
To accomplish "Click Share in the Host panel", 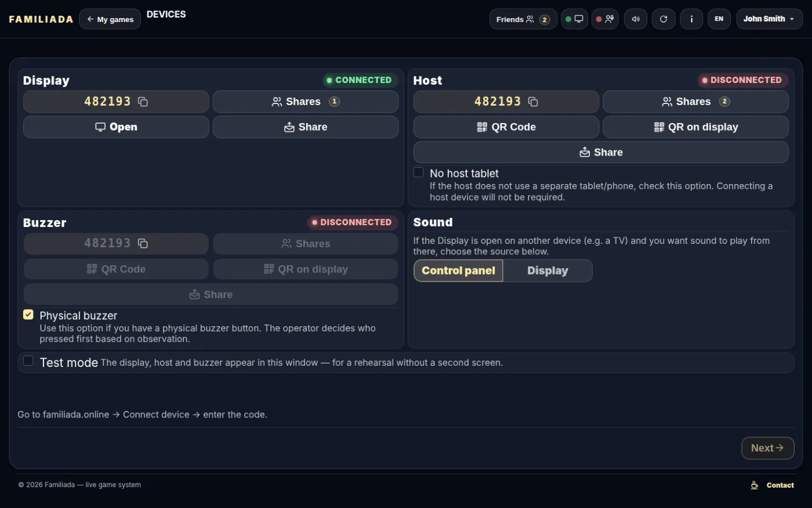I will pyautogui.click(x=601, y=152).
